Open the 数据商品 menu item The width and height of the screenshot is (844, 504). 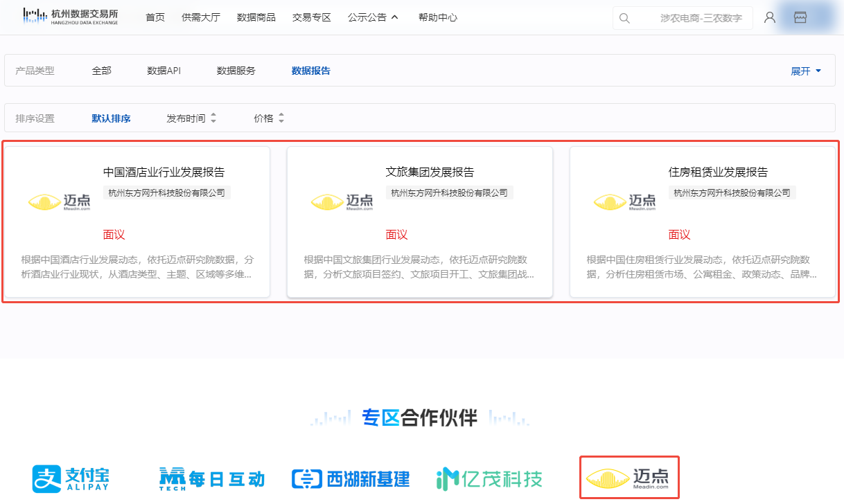coord(254,17)
